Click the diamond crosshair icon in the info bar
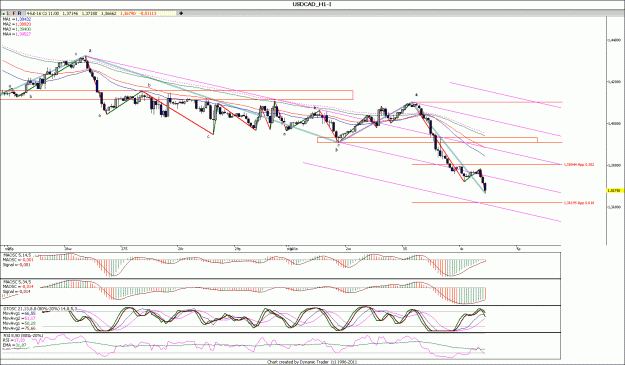The height and width of the screenshot is (365, 625). (x=181, y=13)
